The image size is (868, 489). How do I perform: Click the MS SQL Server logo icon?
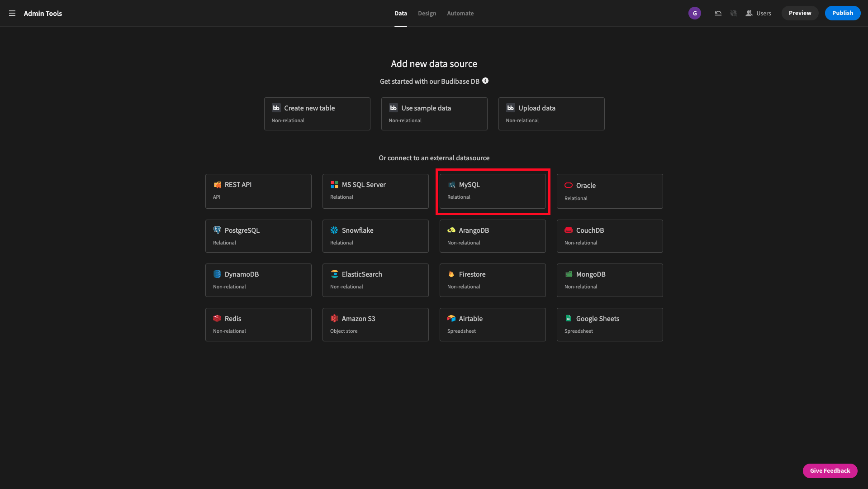(334, 185)
